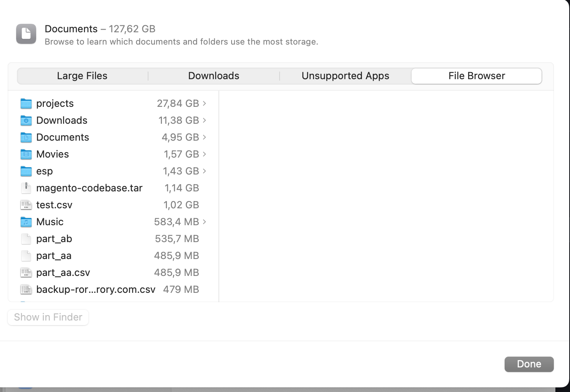Expand the Music folder chevron
The width and height of the screenshot is (570, 392).
pyautogui.click(x=205, y=222)
